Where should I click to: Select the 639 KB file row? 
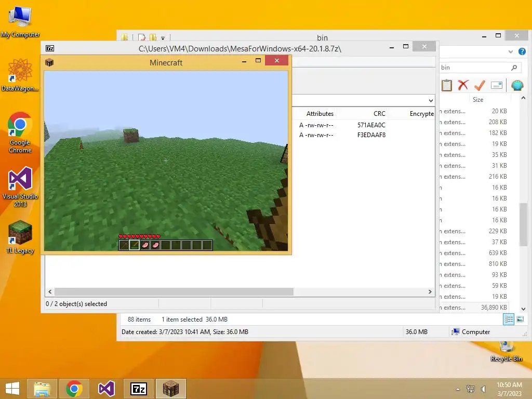[x=474, y=253]
